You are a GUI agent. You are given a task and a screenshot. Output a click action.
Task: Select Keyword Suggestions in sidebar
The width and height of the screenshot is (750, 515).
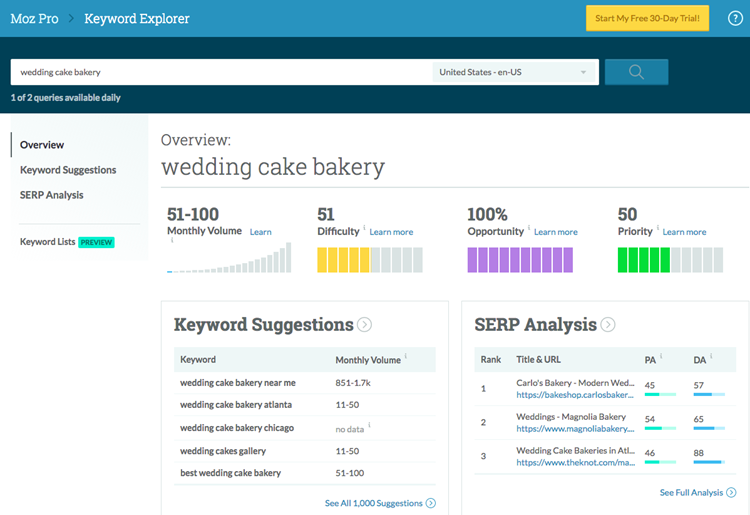click(68, 170)
